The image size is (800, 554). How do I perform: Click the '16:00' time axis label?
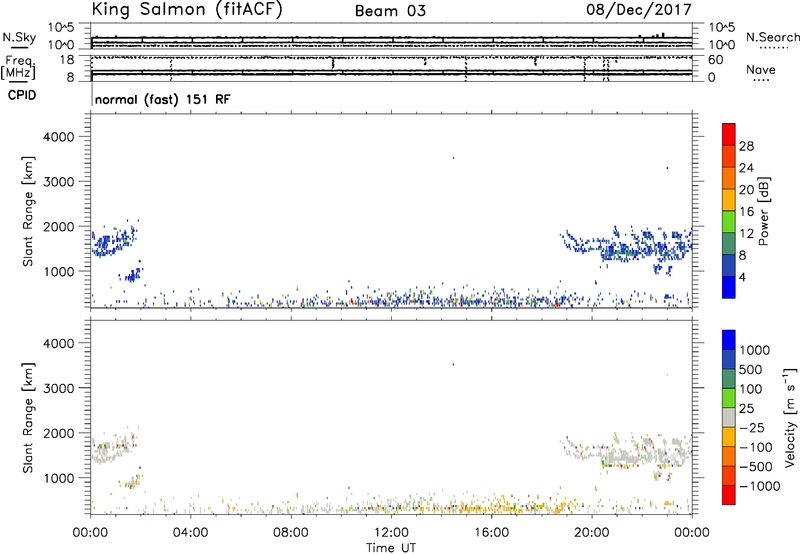coord(491,533)
